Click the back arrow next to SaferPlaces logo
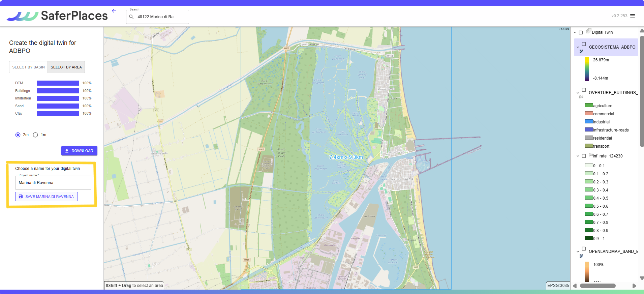644x294 pixels. click(x=114, y=11)
